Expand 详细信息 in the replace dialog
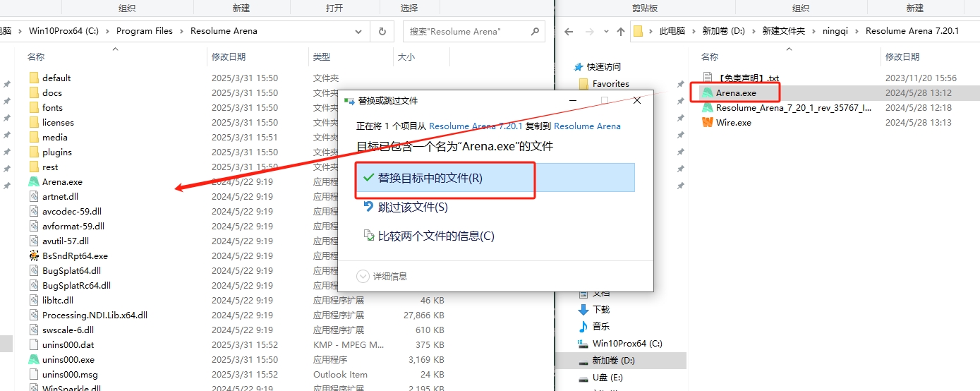This screenshot has width=980, height=391. [x=382, y=276]
